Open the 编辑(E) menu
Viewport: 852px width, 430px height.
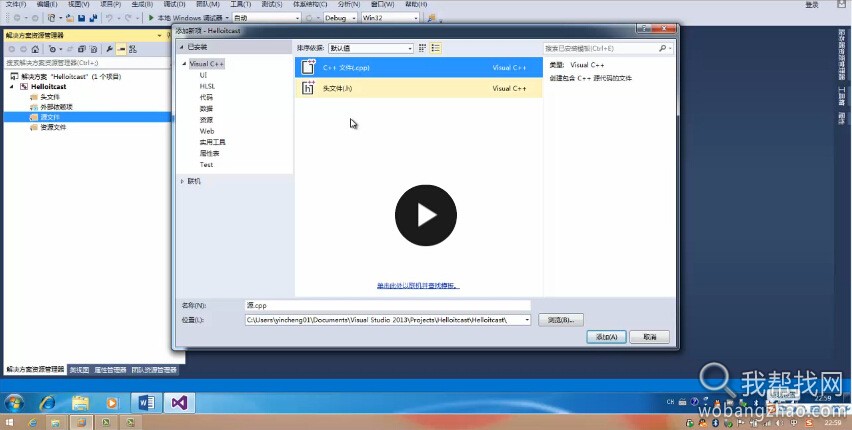coord(47,4)
